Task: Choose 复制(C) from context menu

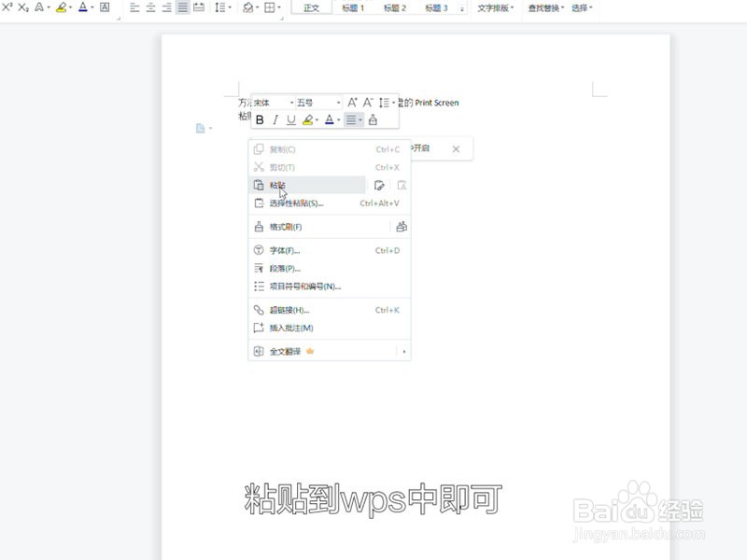Action: pyautogui.click(x=330, y=149)
